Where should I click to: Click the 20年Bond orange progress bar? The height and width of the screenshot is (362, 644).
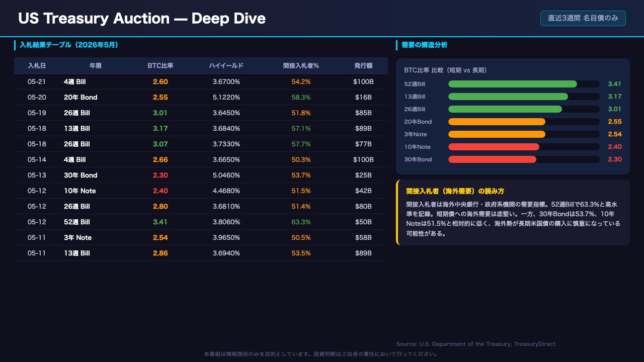click(x=497, y=122)
